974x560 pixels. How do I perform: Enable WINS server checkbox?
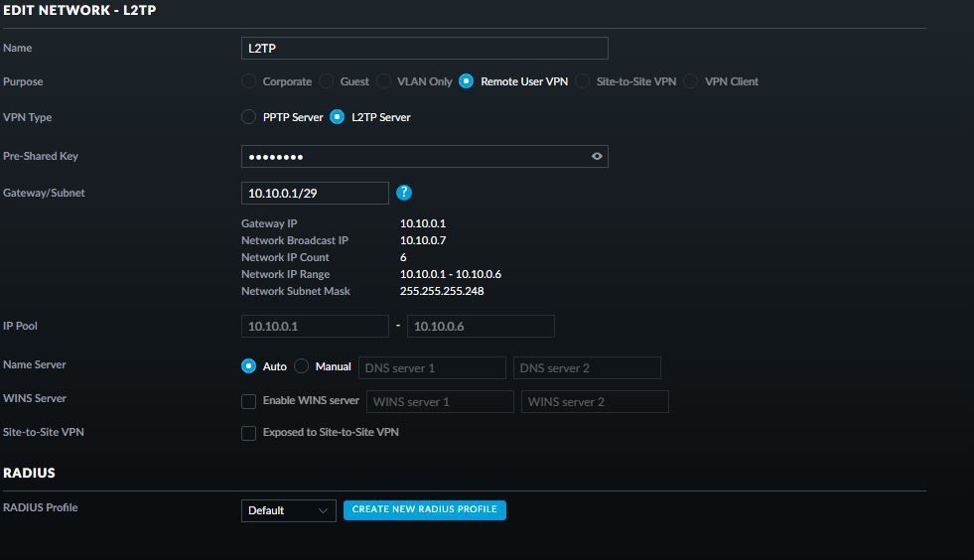click(x=249, y=401)
